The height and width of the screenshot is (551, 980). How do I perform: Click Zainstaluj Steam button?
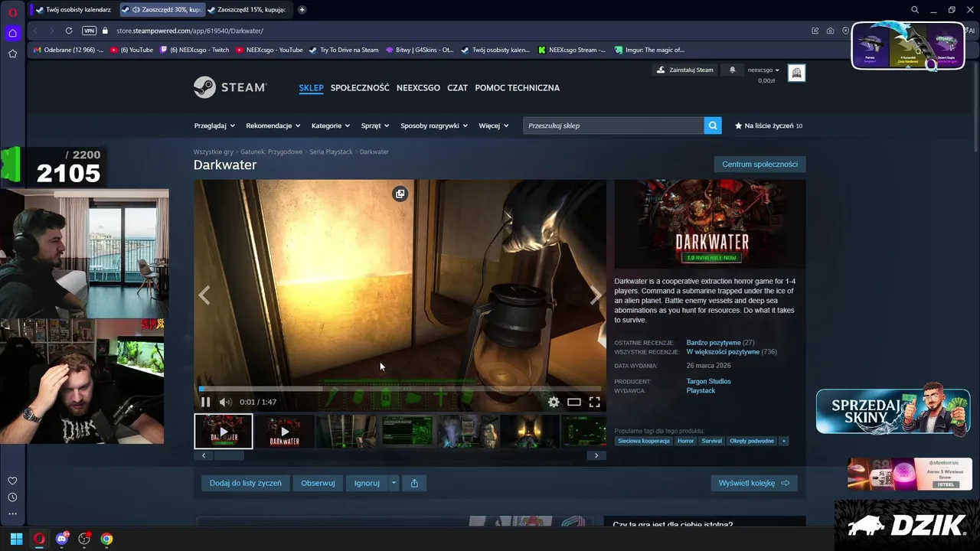tap(684, 70)
